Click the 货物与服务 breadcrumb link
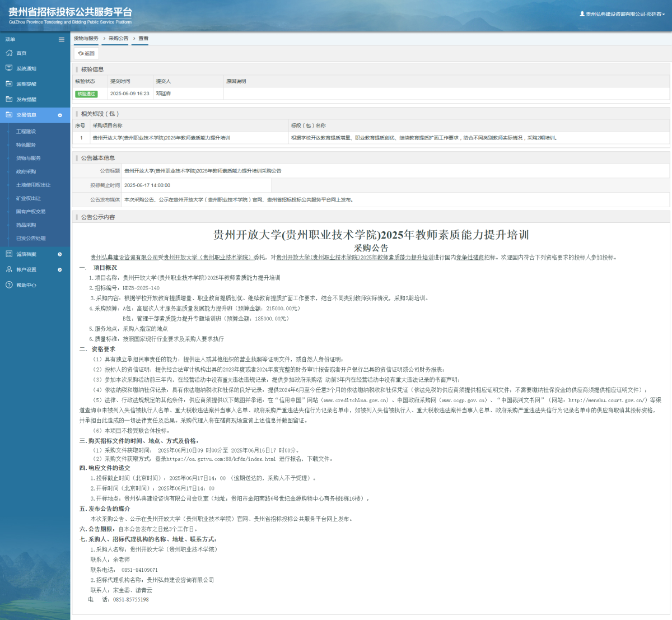Viewport: 672px width, 620px height. tap(86, 39)
